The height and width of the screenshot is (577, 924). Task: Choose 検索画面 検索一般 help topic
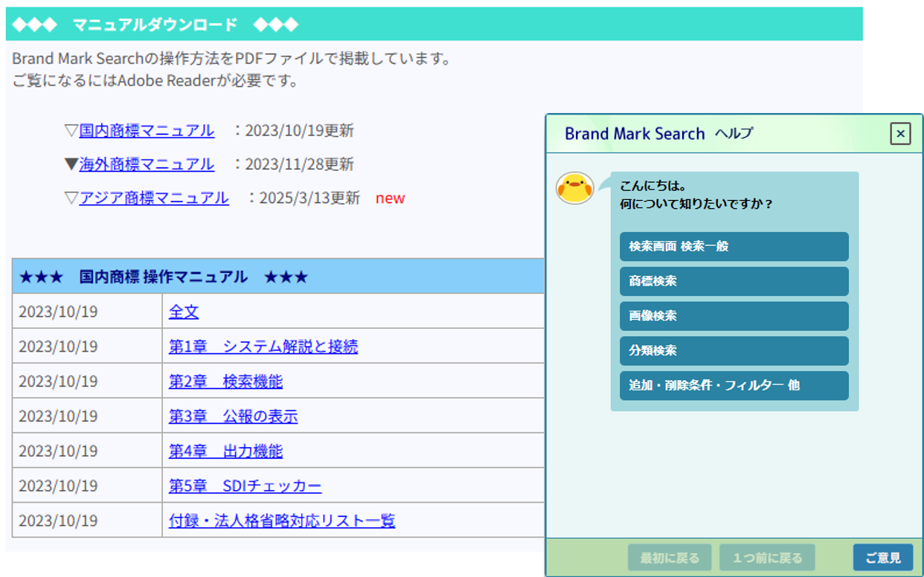pyautogui.click(x=734, y=246)
